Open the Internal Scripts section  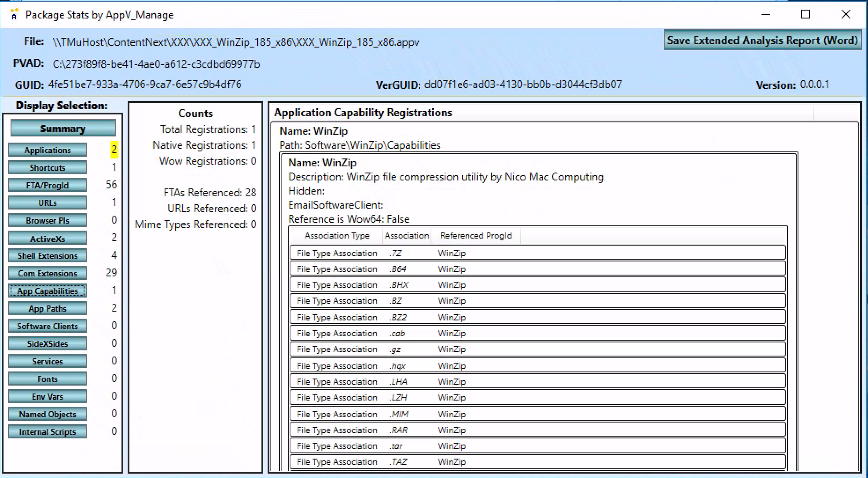click(x=48, y=431)
